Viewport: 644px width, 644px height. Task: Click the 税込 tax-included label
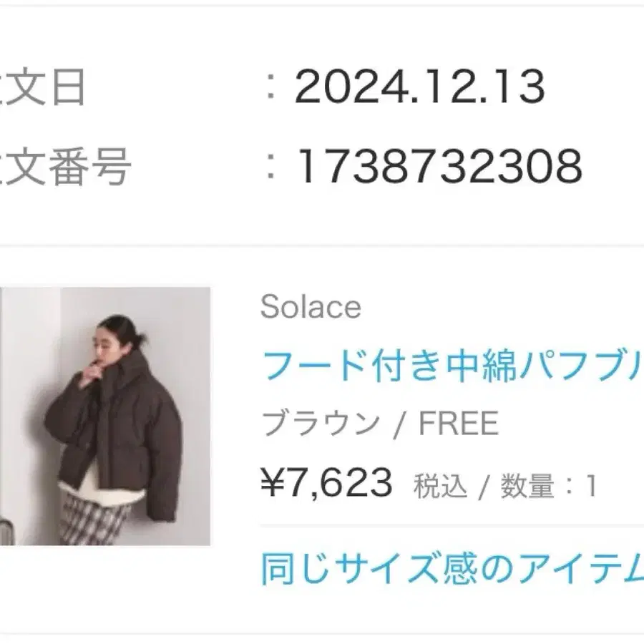click(x=440, y=487)
